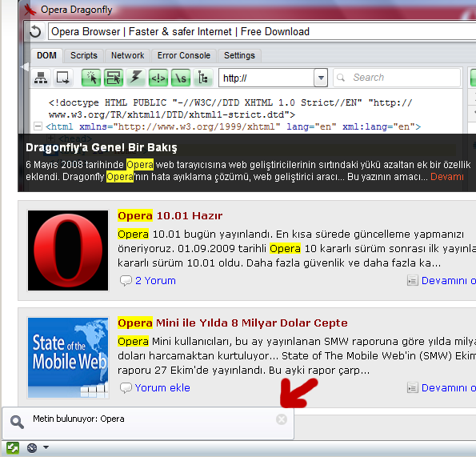Click the Opera Dragonfly logo icon
Image resolution: width=476 pixels, height=457 pixels.
tap(30, 10)
